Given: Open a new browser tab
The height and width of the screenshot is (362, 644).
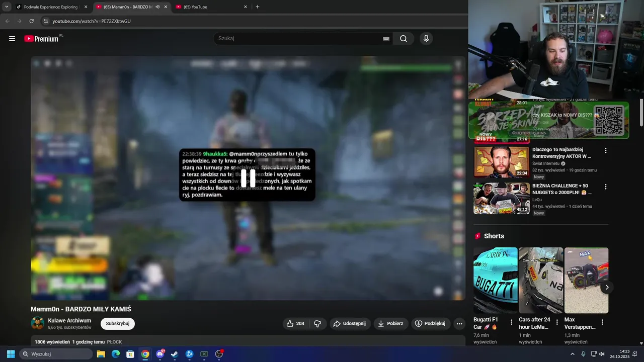Looking at the screenshot, I should pos(258,7).
